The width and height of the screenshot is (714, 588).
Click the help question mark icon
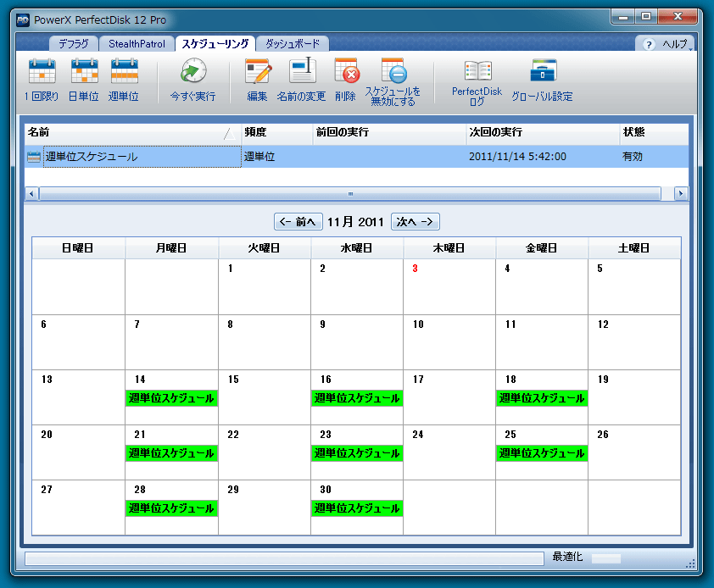pos(649,44)
